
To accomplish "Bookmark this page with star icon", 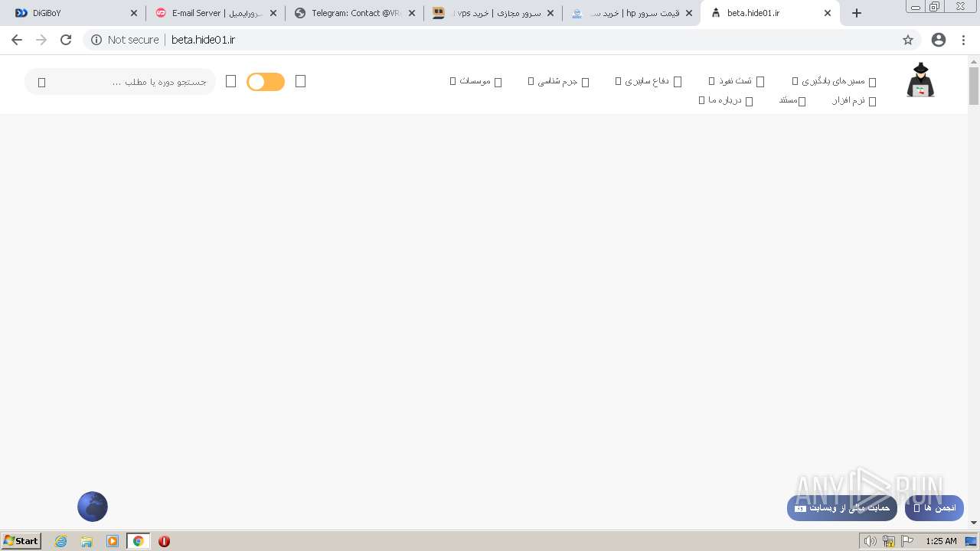I will tap(908, 40).
